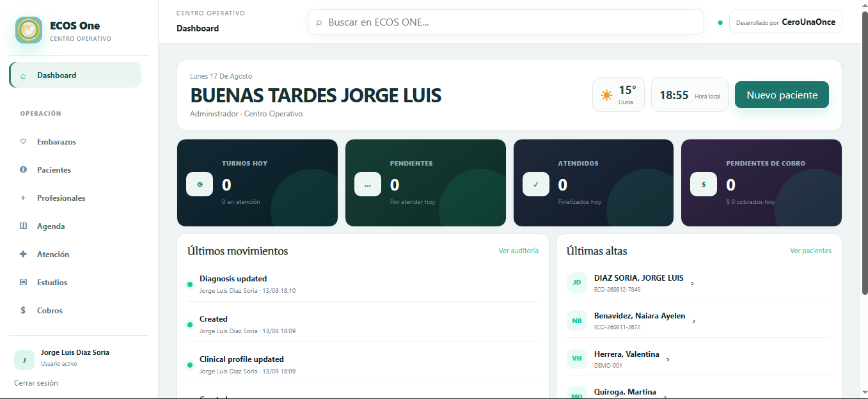Click the icon beside Estudios
Image resolution: width=868 pixels, height=399 pixels.
coord(23,282)
